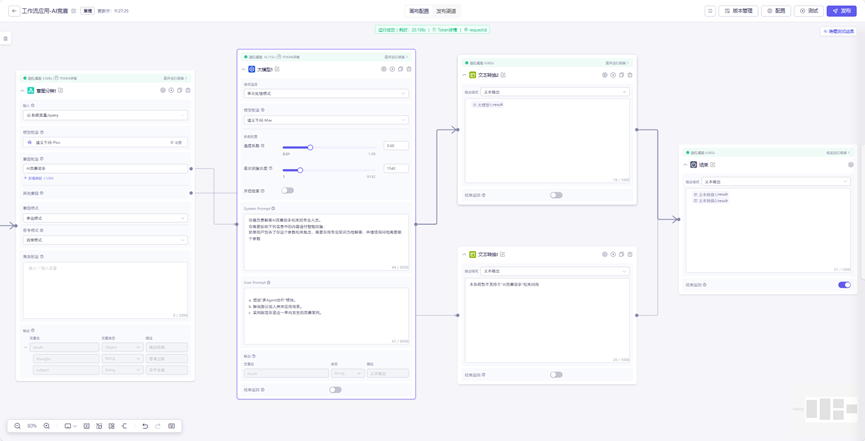Click into the User Prompt text area
The width and height of the screenshot is (865, 441).
[326, 316]
